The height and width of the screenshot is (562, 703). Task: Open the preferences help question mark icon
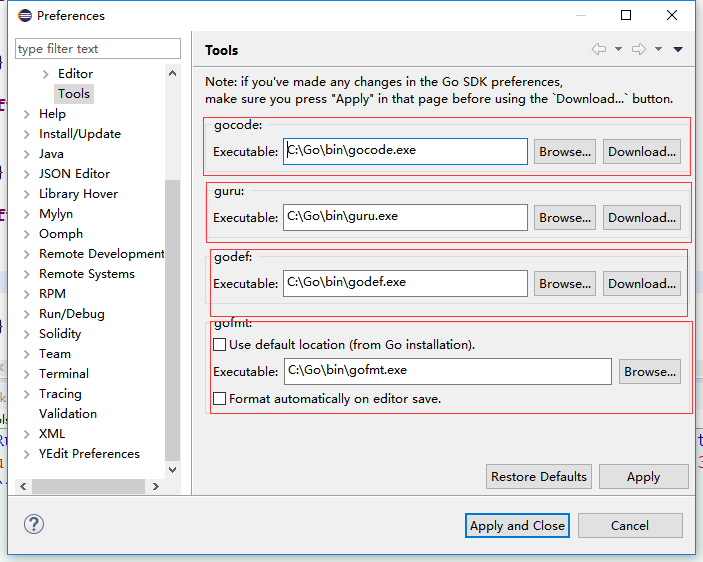(34, 524)
